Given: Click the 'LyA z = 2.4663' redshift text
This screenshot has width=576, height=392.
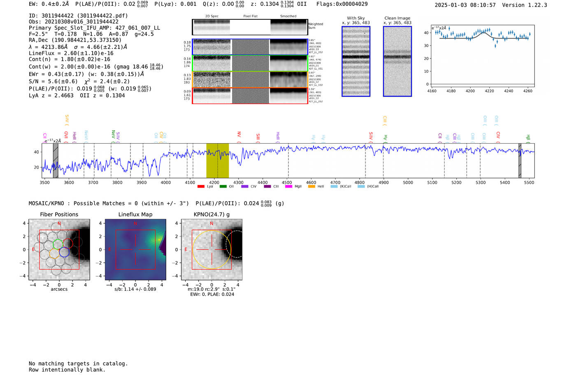Looking at the screenshot, I should click(x=51, y=95).
